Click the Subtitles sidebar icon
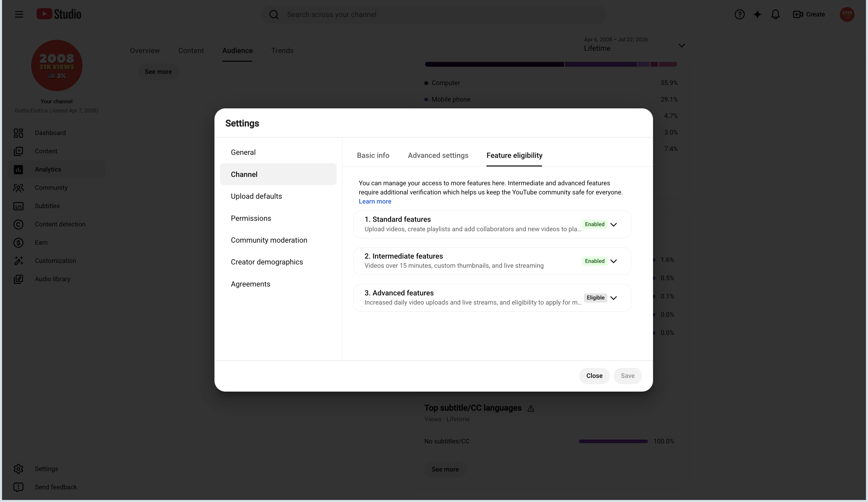This screenshot has width=868, height=502. click(x=18, y=206)
